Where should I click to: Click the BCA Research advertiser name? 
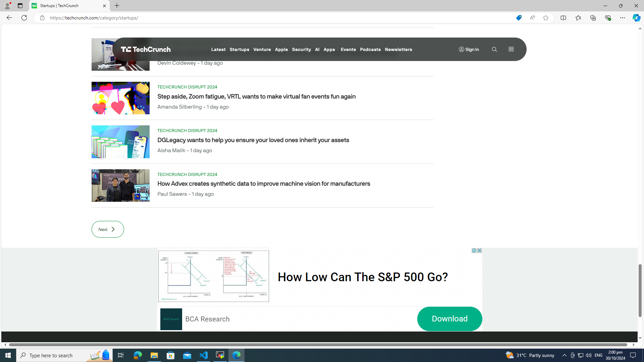pos(207,319)
